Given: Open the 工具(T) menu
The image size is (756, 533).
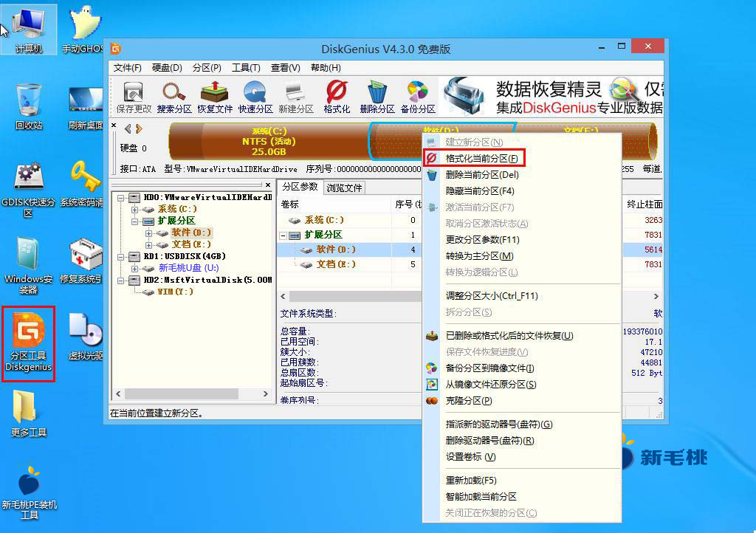Looking at the screenshot, I should (x=246, y=68).
